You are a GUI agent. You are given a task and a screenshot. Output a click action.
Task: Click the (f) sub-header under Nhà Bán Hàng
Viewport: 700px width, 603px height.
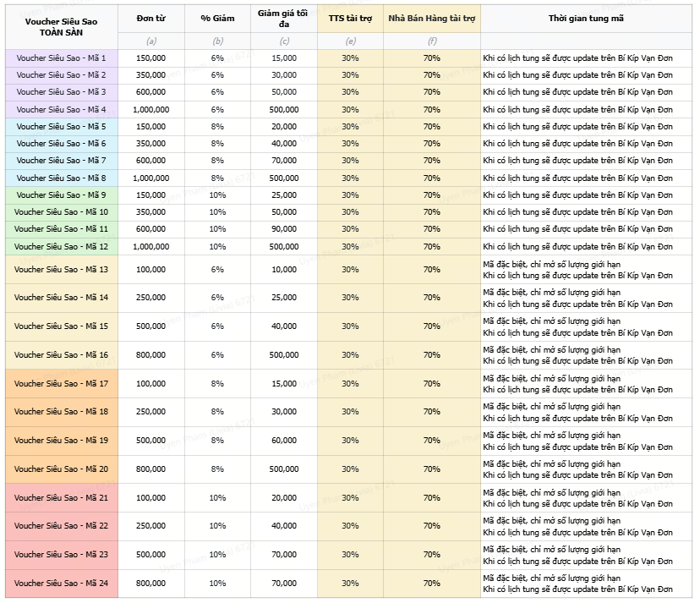[x=431, y=41]
